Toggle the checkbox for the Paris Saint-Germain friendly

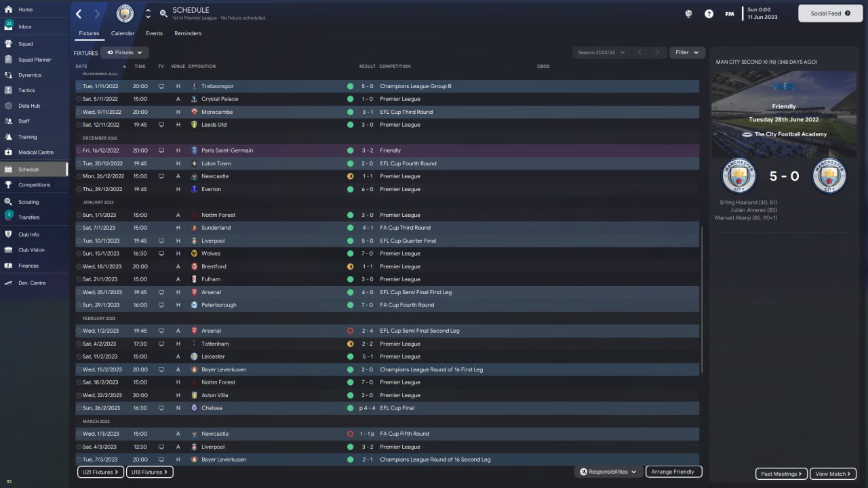tap(79, 150)
